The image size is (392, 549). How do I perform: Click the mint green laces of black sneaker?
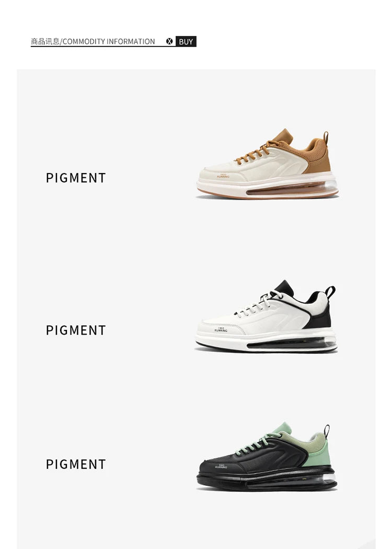258,443
